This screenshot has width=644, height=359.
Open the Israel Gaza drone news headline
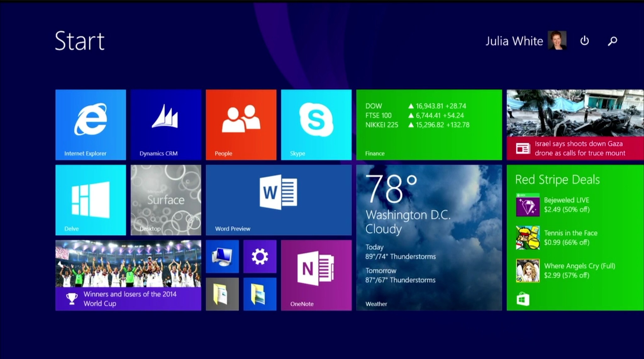580,149
